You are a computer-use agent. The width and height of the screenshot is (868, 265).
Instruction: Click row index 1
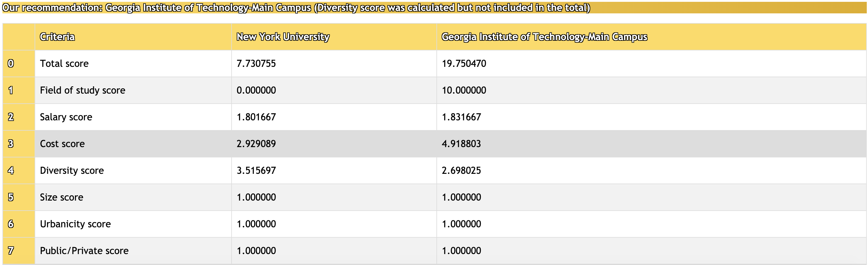pos(11,90)
